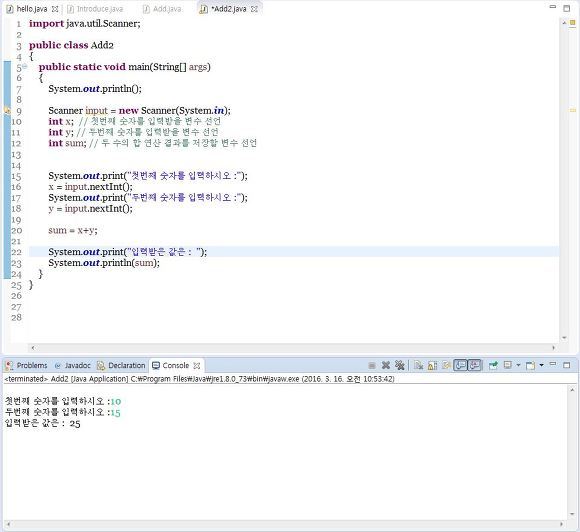Screen dimensions: 580x532
Task: Open the Display Selected Console dropdown arrow
Action: pyautogui.click(x=518, y=366)
